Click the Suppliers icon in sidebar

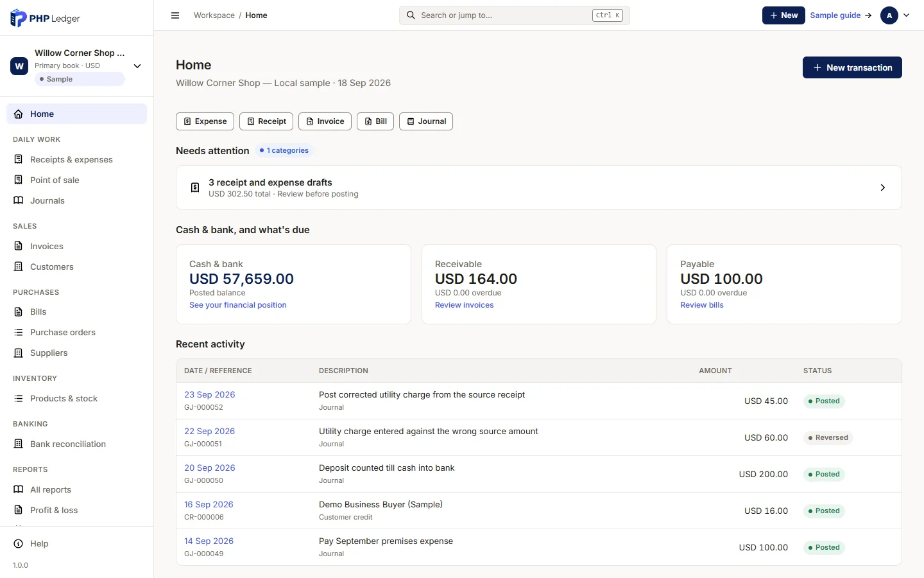tap(19, 353)
